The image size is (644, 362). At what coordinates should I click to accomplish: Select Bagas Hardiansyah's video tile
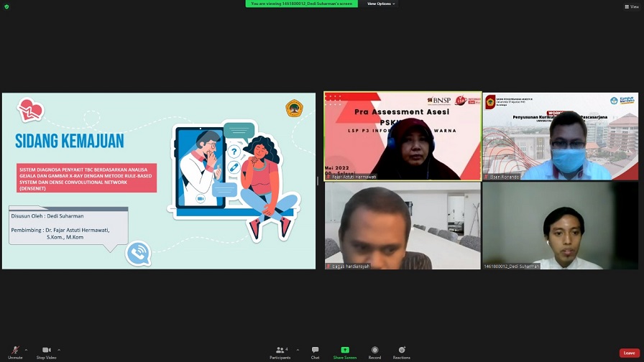pyautogui.click(x=402, y=226)
